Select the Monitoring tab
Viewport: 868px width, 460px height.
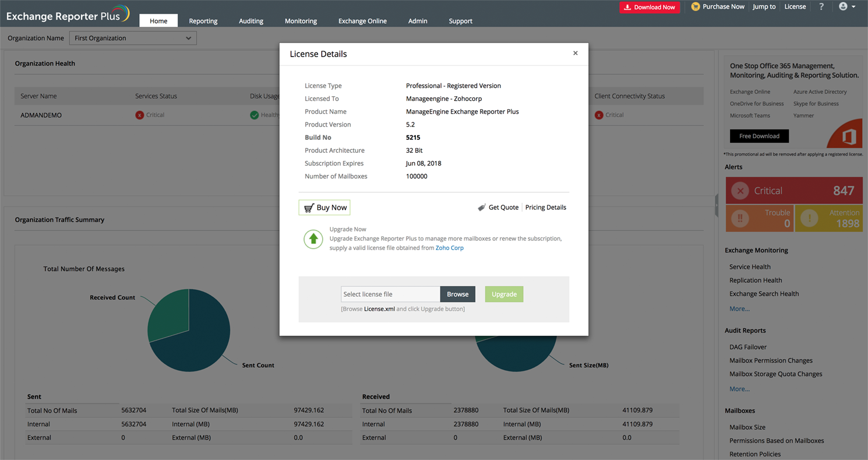coord(301,21)
